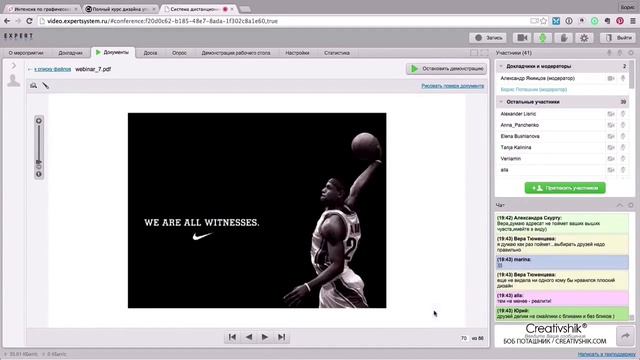
Task: Open participants panel gear options
Action: click(x=631, y=53)
